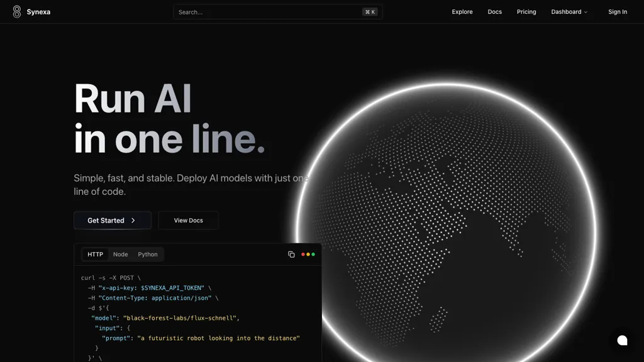Image resolution: width=644 pixels, height=362 pixels.
Task: Click the "Run AI in one line." heading
Action: 169,118
